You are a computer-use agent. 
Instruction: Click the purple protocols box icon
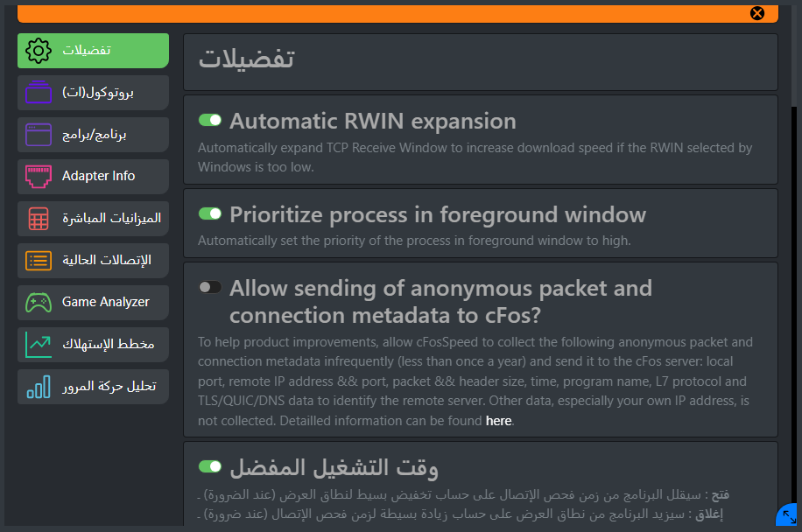pyautogui.click(x=39, y=93)
